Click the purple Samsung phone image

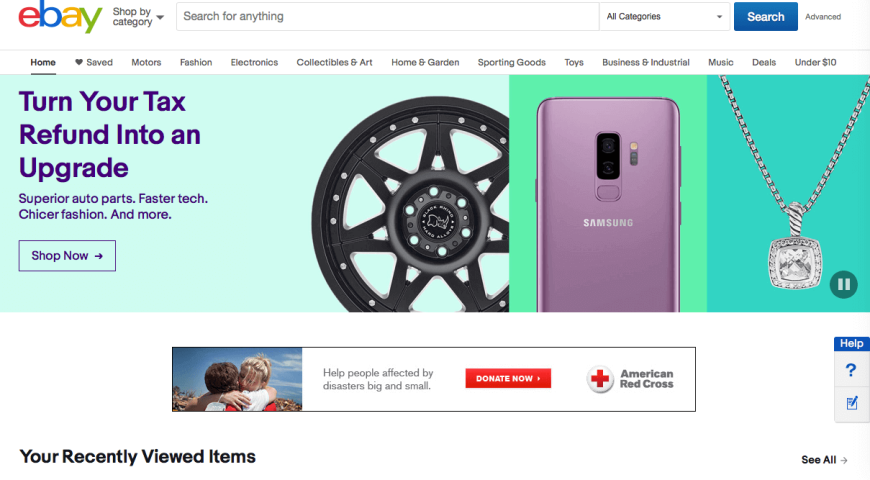tap(608, 204)
